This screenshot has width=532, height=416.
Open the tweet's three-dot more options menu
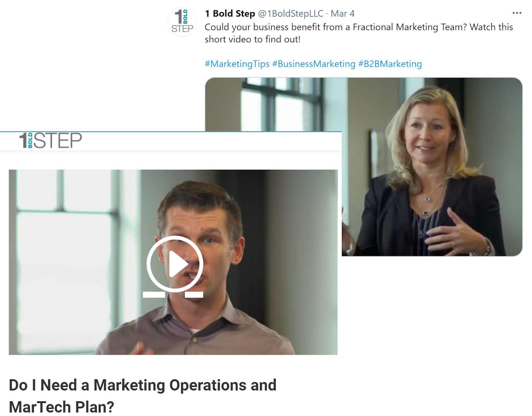517,13
